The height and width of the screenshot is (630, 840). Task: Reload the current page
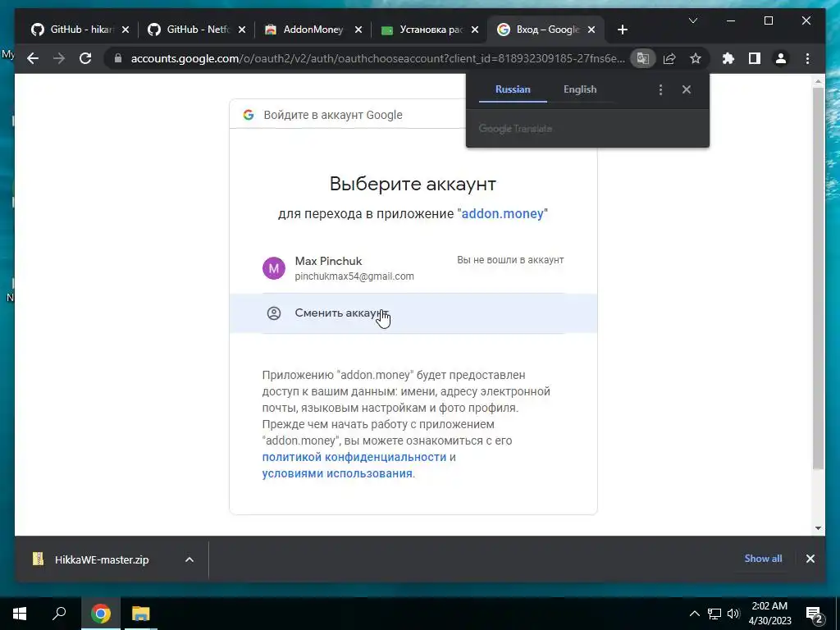[x=85, y=58]
